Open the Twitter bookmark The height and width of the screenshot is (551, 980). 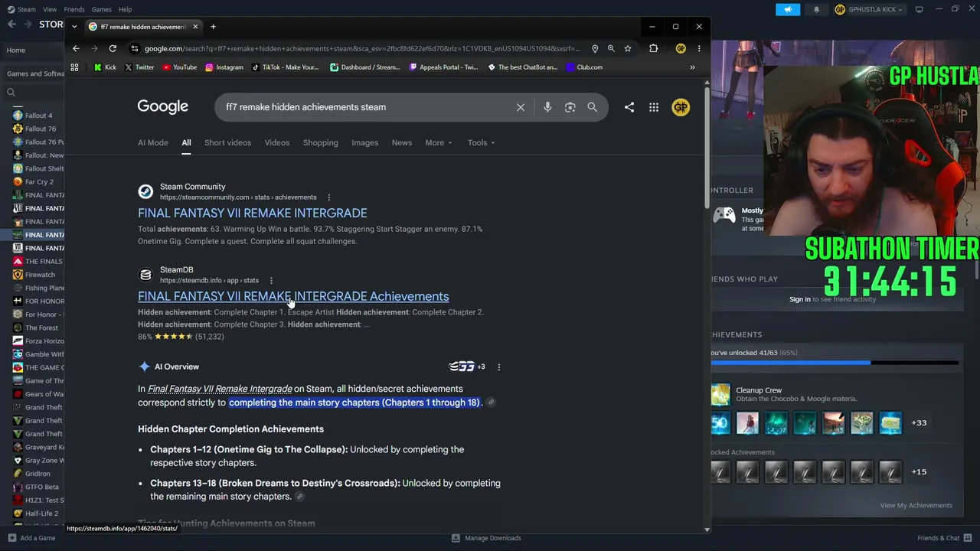[139, 67]
